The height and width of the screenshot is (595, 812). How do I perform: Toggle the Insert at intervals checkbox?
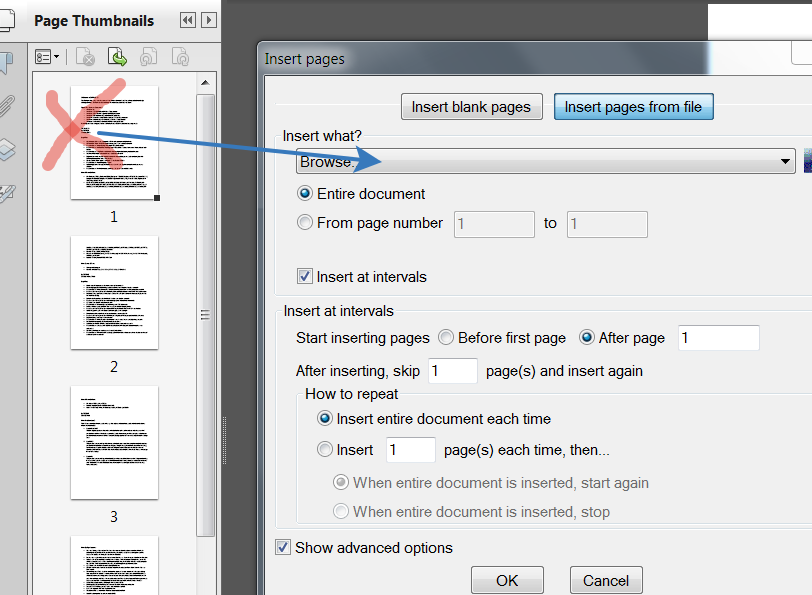(x=305, y=277)
